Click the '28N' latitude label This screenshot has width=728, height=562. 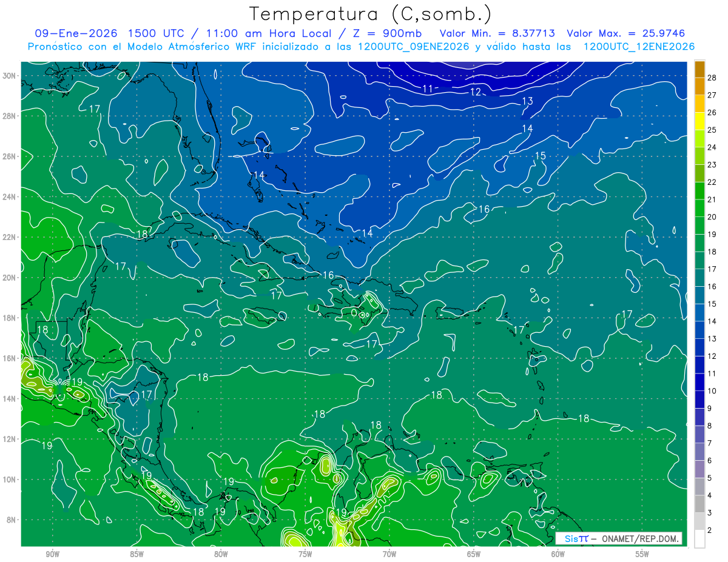8,116
